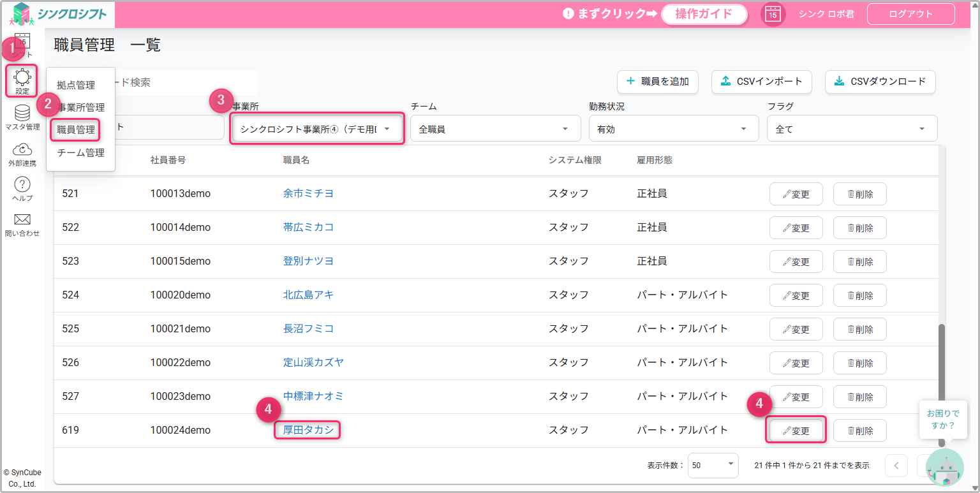Select 職員管理 from settings menu
Viewport: 980px width, 493px height.
[x=76, y=130]
